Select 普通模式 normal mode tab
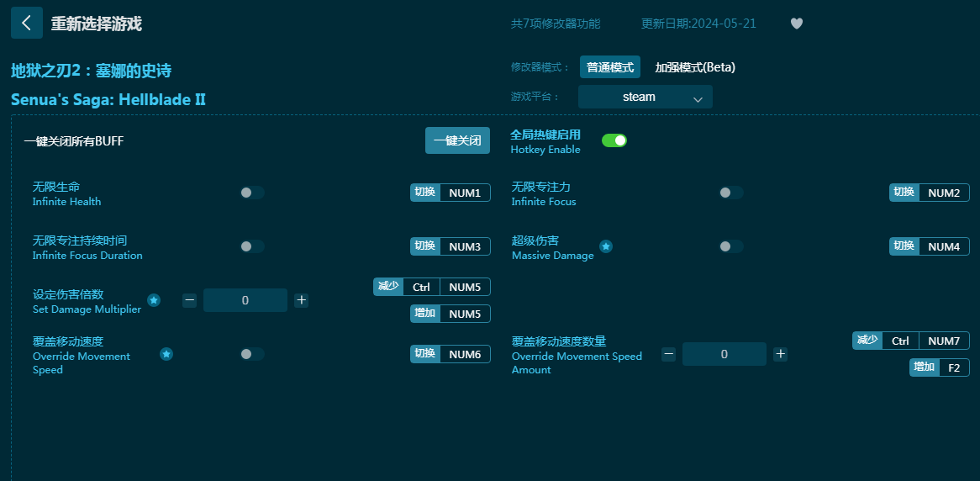The height and width of the screenshot is (481, 980). (x=610, y=67)
